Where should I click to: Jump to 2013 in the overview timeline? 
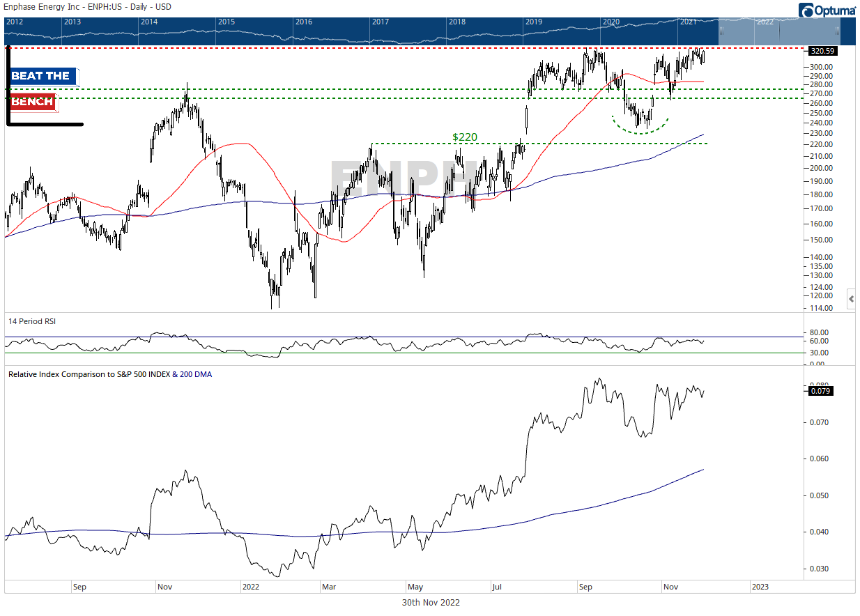click(72, 22)
